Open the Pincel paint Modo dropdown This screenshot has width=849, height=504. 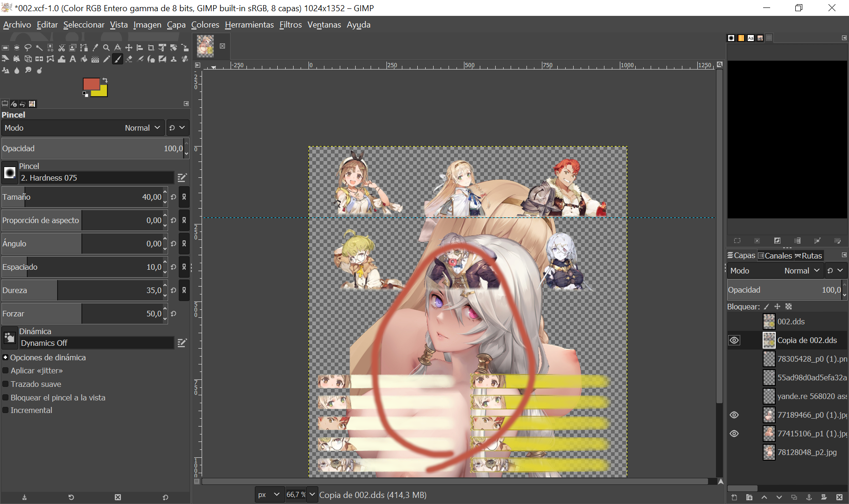[83, 128]
